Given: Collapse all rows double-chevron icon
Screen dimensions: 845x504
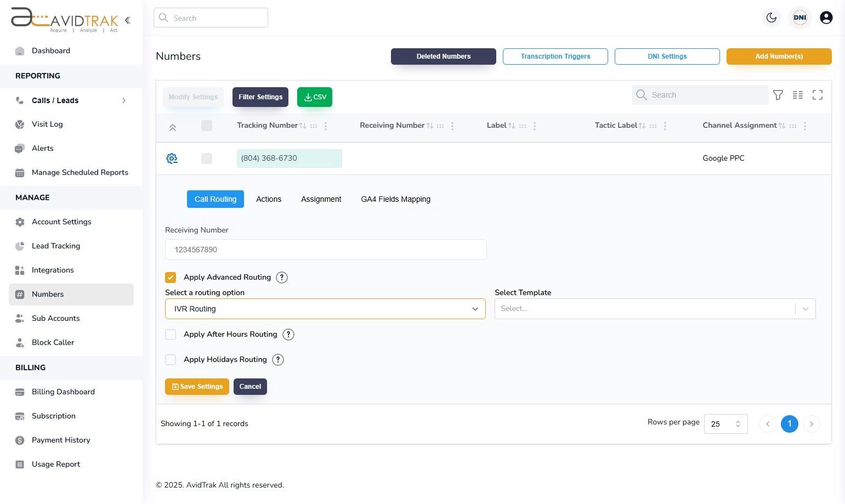Looking at the screenshot, I should 172,127.
